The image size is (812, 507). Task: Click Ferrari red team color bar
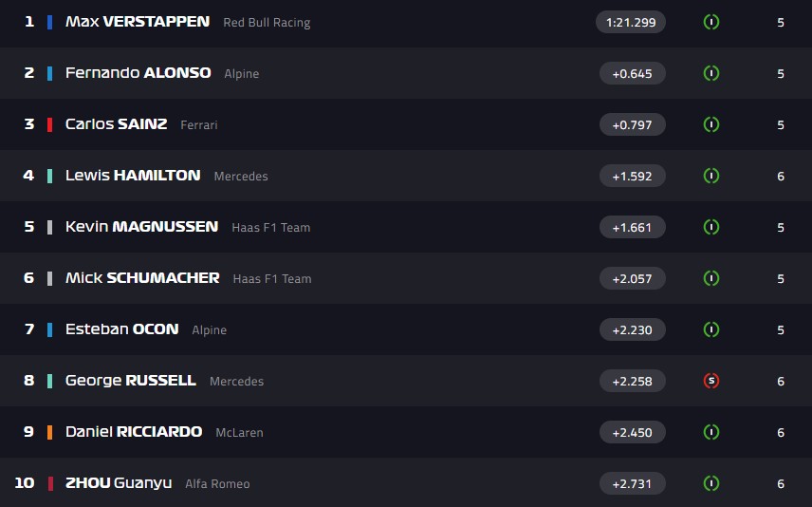[49, 124]
